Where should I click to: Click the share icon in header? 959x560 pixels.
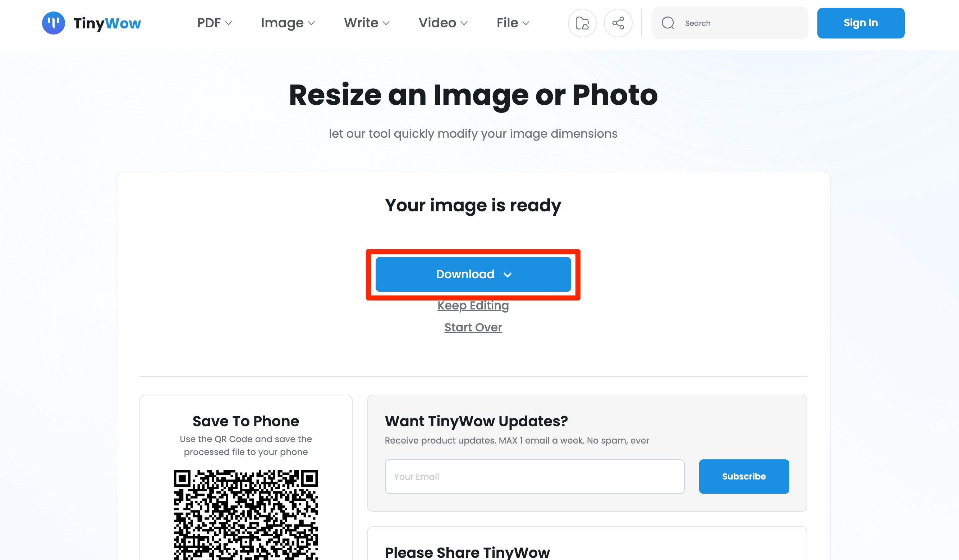(618, 23)
